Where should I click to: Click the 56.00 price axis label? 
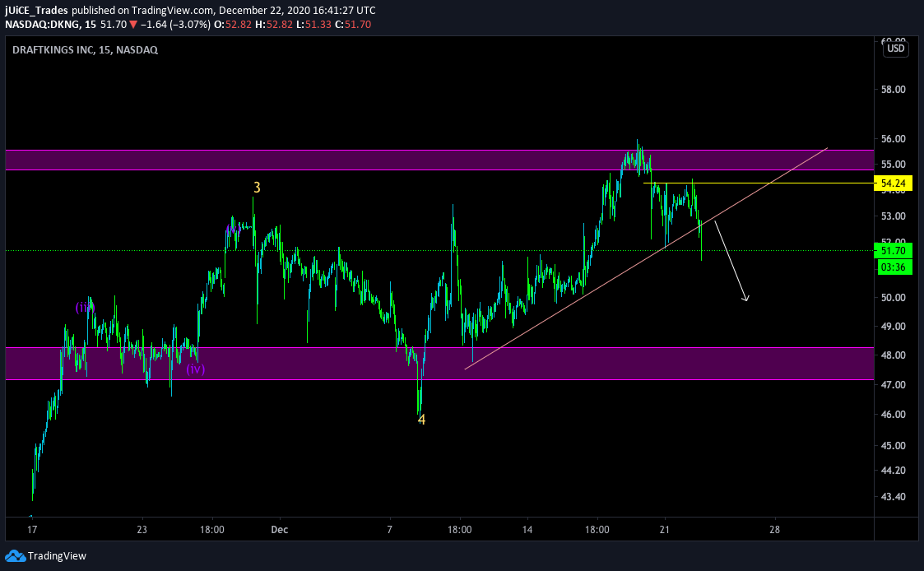click(893, 139)
